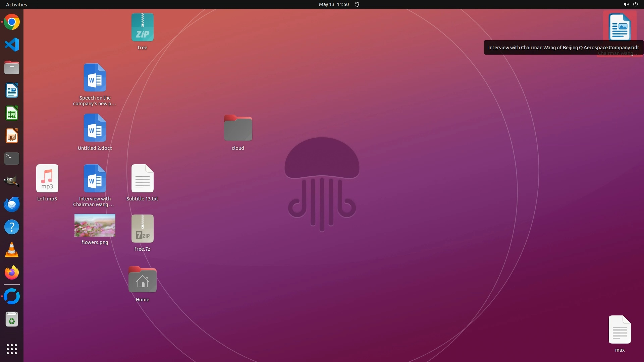This screenshot has height=362, width=644.
Task: Select the cloud folder on desktop
Action: click(x=238, y=128)
